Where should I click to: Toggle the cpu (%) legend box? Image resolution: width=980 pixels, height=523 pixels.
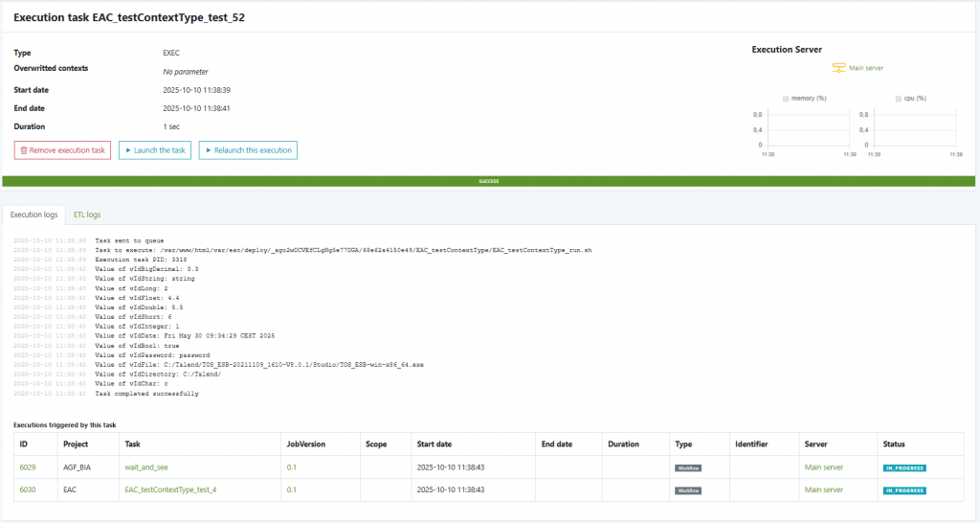(898, 99)
